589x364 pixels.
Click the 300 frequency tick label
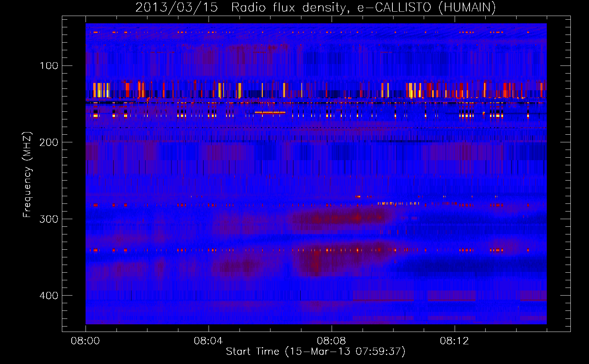49,219
